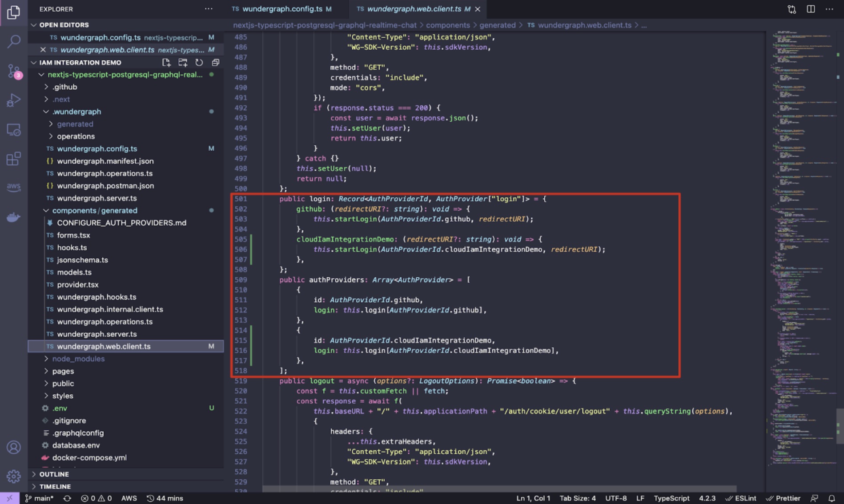Viewport: 844px width, 504px height.
Task: Expand the OUTLINE section
Action: (x=54, y=474)
